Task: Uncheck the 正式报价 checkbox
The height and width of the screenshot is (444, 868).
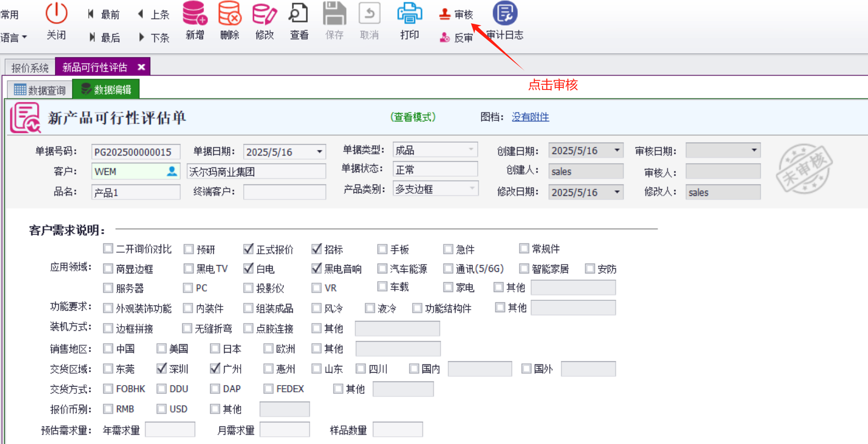Action: [x=248, y=249]
